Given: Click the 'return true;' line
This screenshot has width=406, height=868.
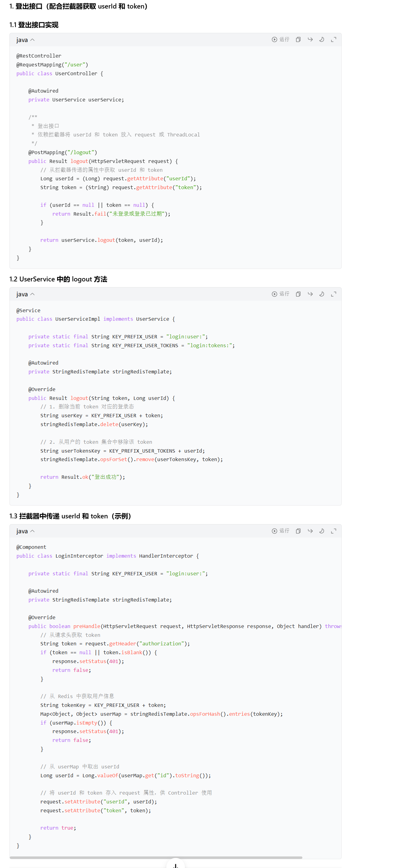Looking at the screenshot, I should (58, 828).
